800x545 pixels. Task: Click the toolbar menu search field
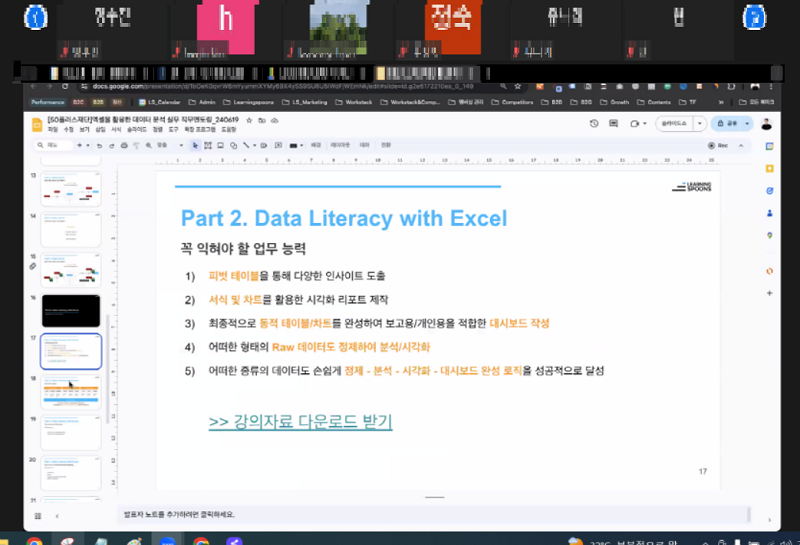54,145
